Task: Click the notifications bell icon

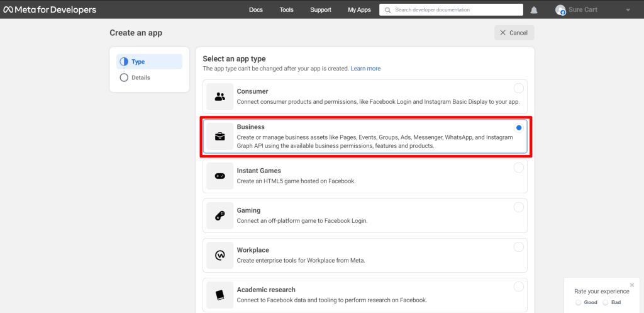Action: (534, 10)
